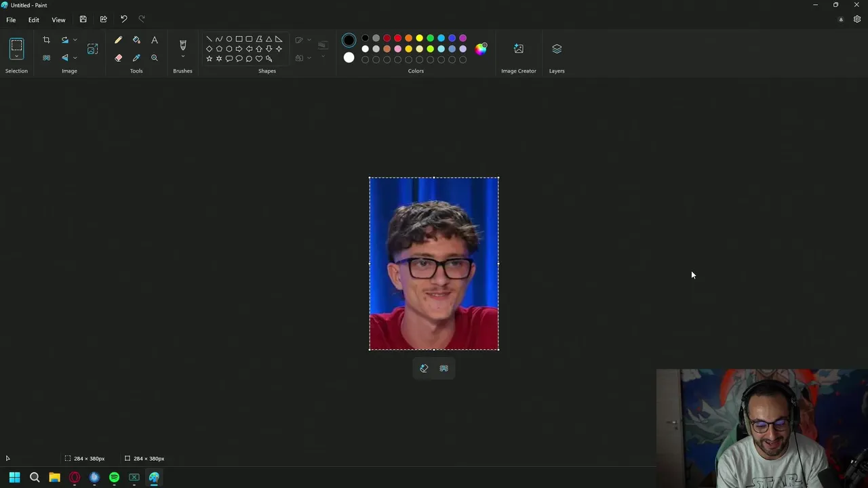Viewport: 868px width, 488px height.
Task: Open taskbar Search
Action: (x=35, y=477)
